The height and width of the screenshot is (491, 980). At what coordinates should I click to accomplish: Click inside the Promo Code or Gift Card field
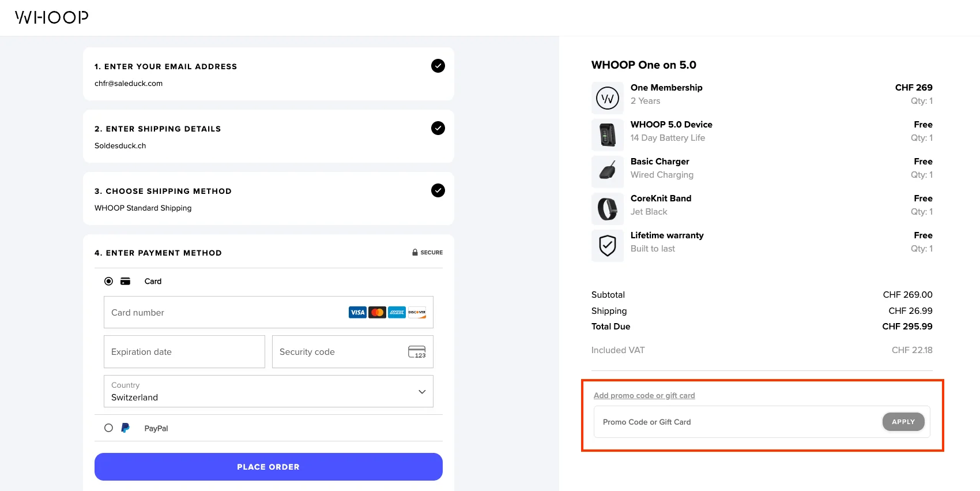(x=721, y=422)
